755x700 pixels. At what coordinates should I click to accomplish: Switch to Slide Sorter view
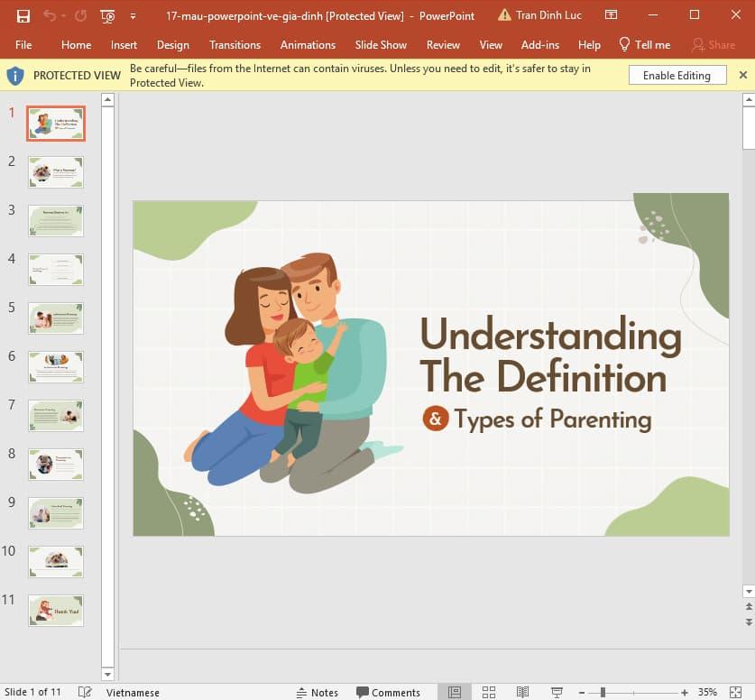[488, 692]
